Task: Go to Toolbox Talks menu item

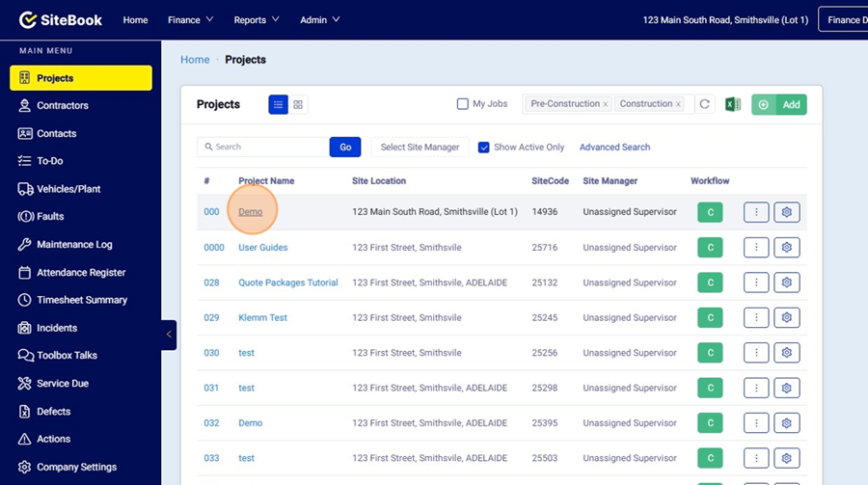Action: pos(67,356)
